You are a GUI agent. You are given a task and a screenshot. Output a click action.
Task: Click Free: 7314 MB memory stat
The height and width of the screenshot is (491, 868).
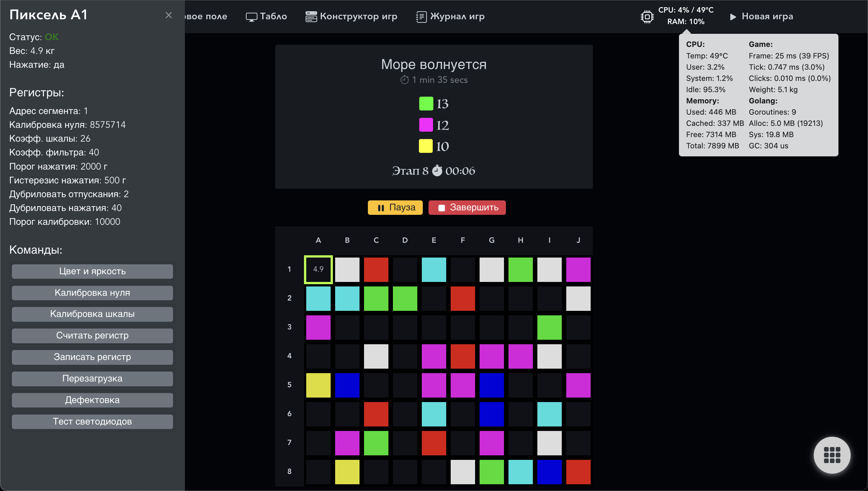(x=711, y=135)
